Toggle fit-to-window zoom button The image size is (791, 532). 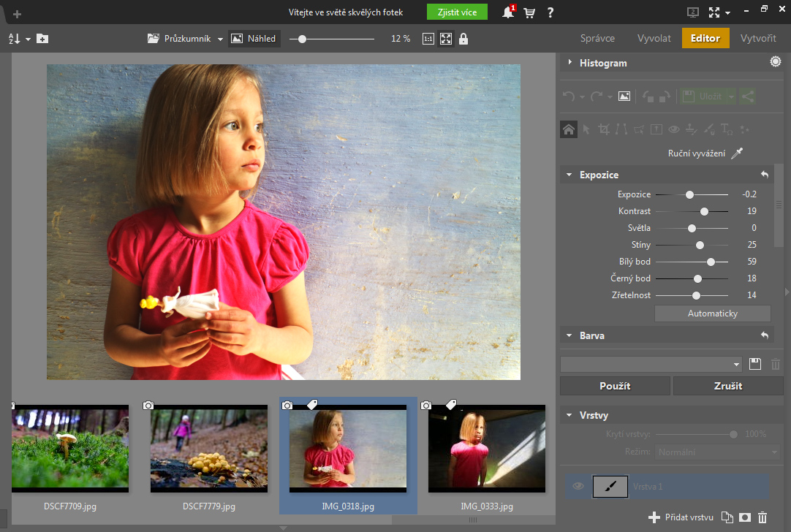(446, 39)
